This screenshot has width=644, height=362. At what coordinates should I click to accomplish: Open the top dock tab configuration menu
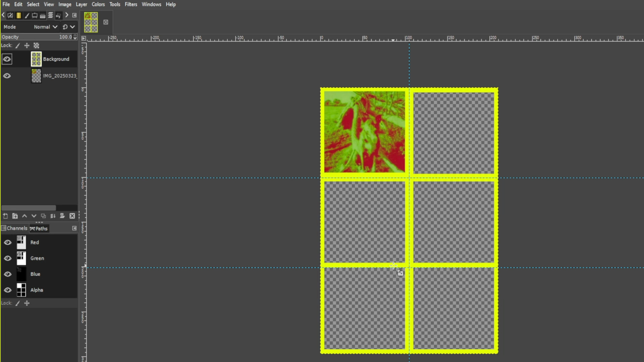[x=74, y=15]
